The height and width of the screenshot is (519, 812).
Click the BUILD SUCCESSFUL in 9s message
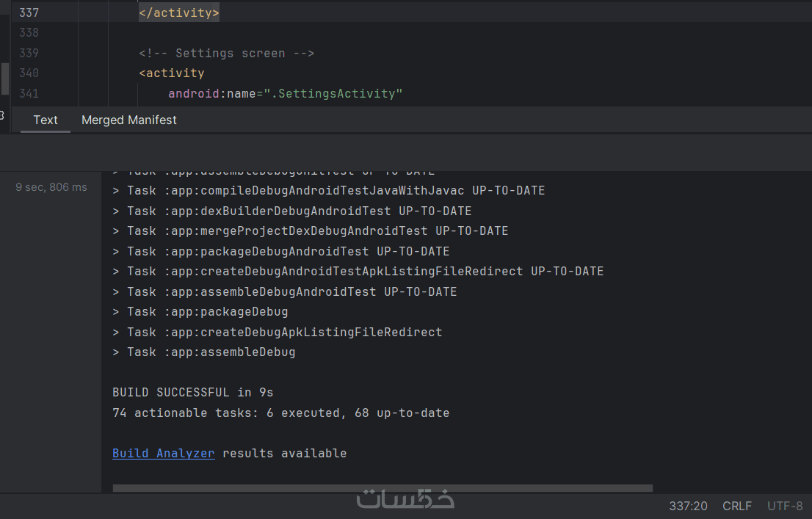(192, 393)
